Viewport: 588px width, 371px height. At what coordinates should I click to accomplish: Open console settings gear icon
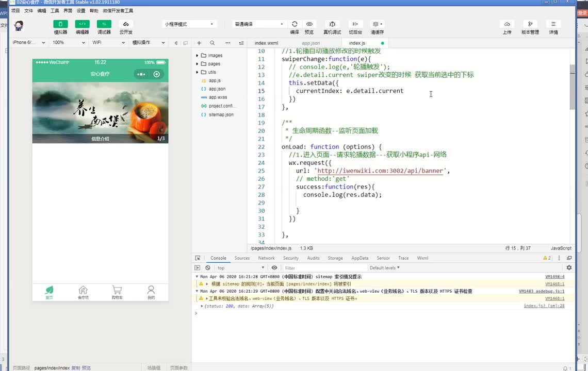(x=569, y=267)
